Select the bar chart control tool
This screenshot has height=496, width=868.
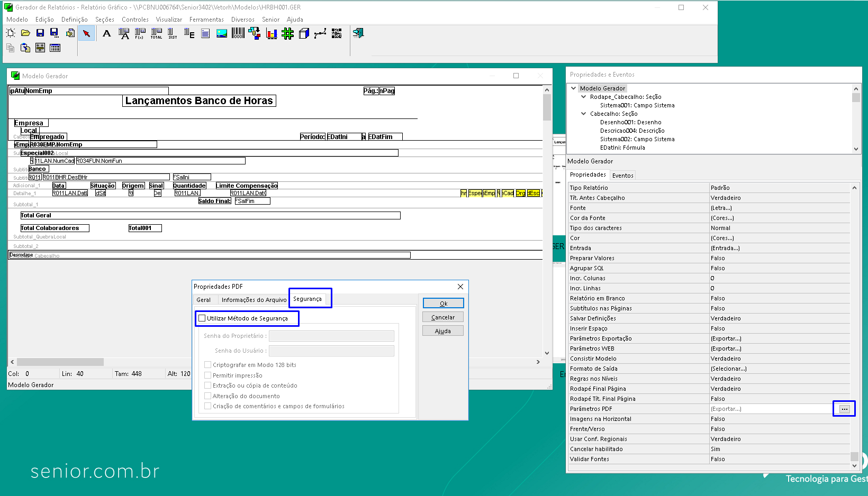click(x=272, y=34)
